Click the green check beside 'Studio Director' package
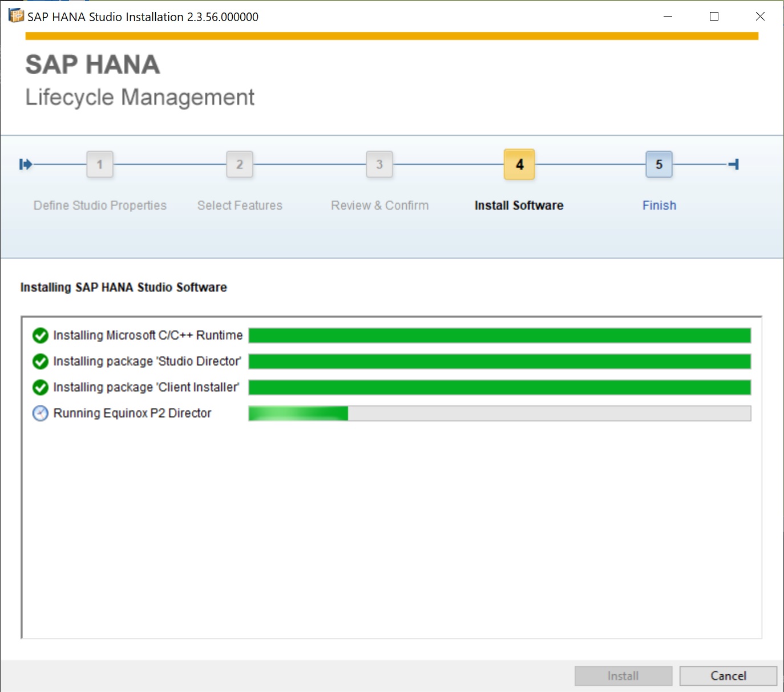This screenshot has width=784, height=692. [41, 361]
